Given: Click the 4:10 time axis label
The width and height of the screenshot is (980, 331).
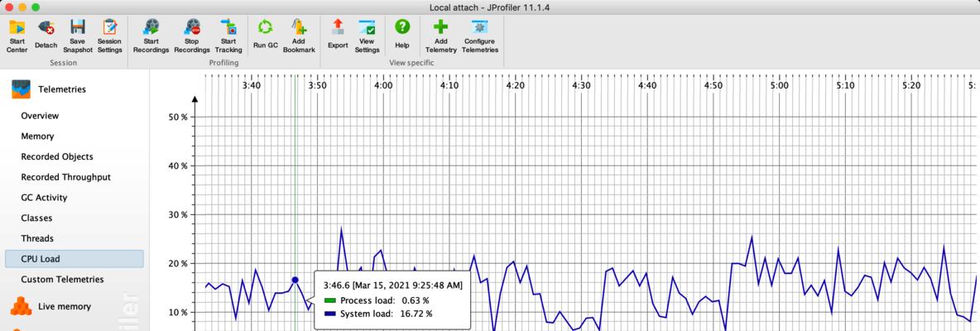Looking at the screenshot, I should pyautogui.click(x=449, y=85).
